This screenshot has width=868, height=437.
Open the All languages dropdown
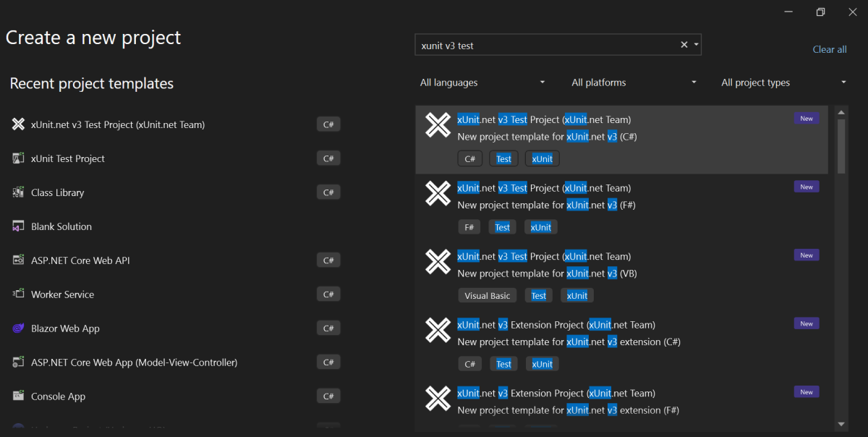(x=482, y=82)
